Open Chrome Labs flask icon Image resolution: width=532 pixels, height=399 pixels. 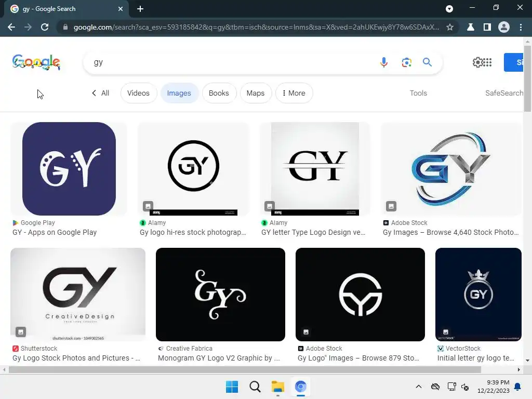(x=471, y=27)
